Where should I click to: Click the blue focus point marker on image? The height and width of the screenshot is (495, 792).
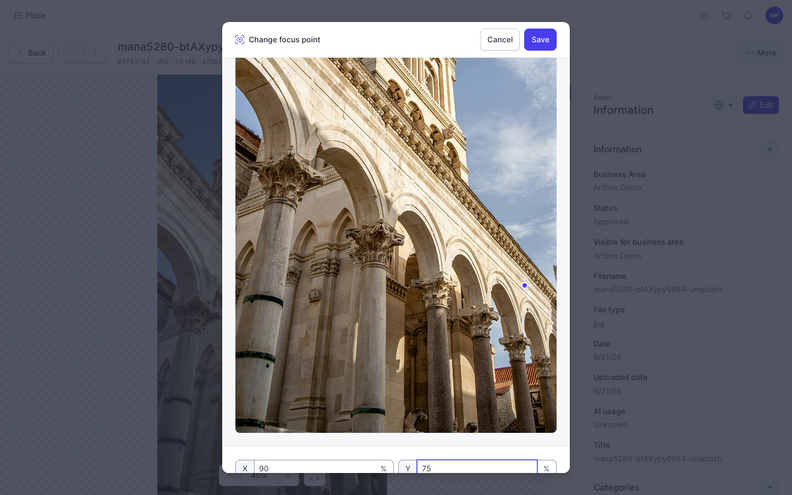pos(524,285)
